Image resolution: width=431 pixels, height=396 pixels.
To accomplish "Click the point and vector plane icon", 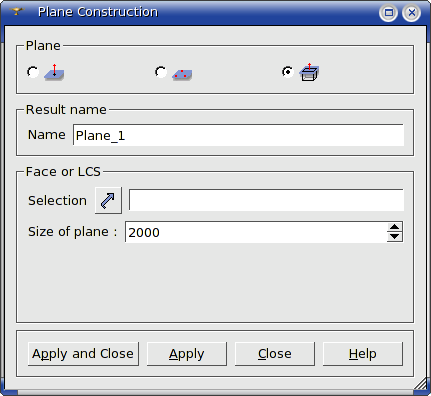I will pos(54,72).
